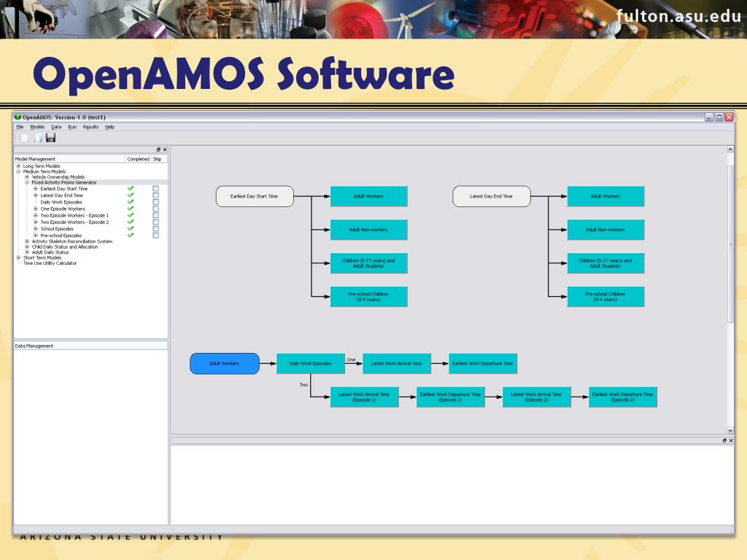
Task: Click the Latest Work Arrival Time (Episode 1) box
Action: point(365,397)
